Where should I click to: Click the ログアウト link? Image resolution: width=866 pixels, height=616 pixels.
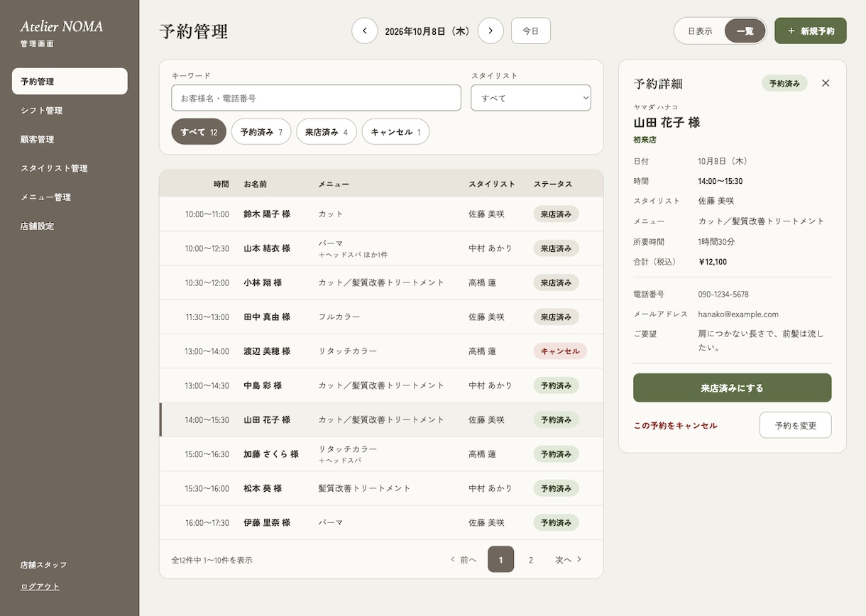click(x=40, y=586)
